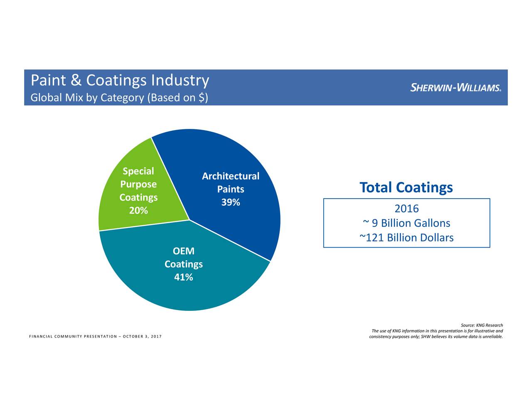
Task: Select the '~ 9 Billion Gallons' line
Action: (406, 223)
